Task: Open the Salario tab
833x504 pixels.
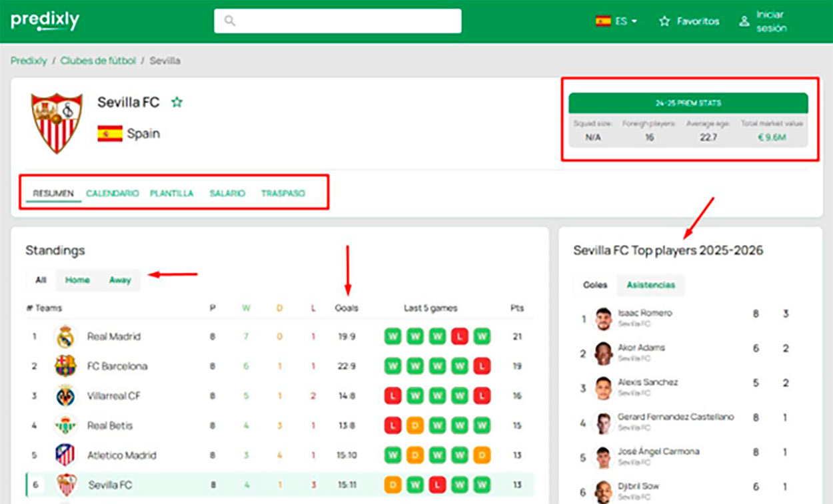Action: click(x=227, y=194)
